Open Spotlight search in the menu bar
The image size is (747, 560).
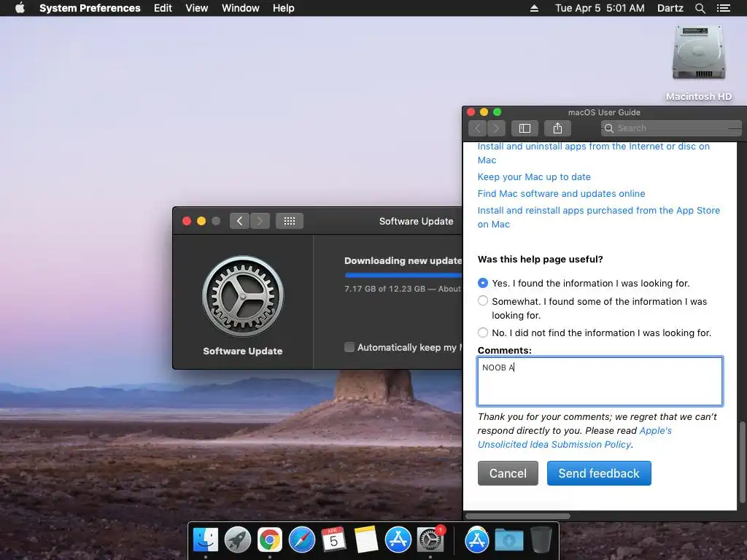pyautogui.click(x=700, y=8)
